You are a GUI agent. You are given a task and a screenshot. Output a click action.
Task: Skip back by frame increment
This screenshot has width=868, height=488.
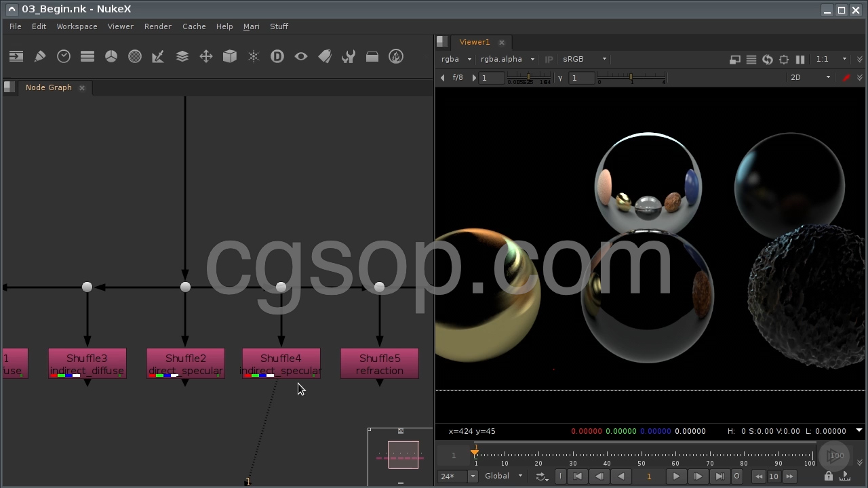(759, 476)
